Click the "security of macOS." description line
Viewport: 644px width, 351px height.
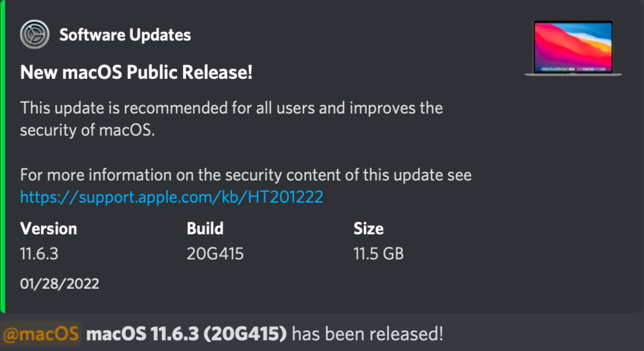87,130
